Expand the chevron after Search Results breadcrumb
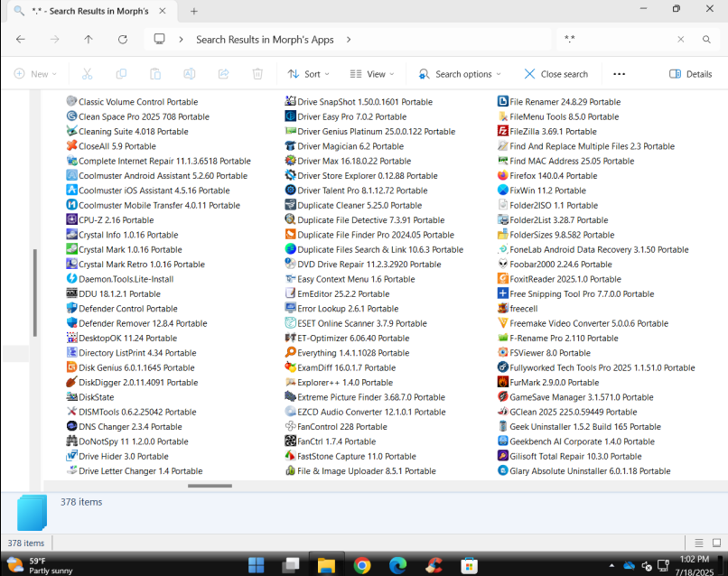The image size is (728, 576). (x=349, y=40)
